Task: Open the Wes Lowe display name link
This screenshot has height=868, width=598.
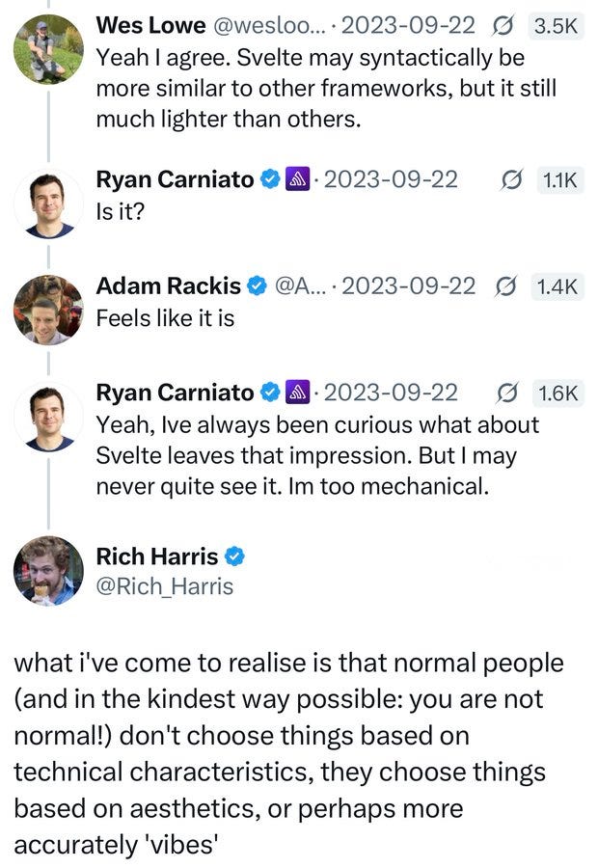Action: [150, 25]
